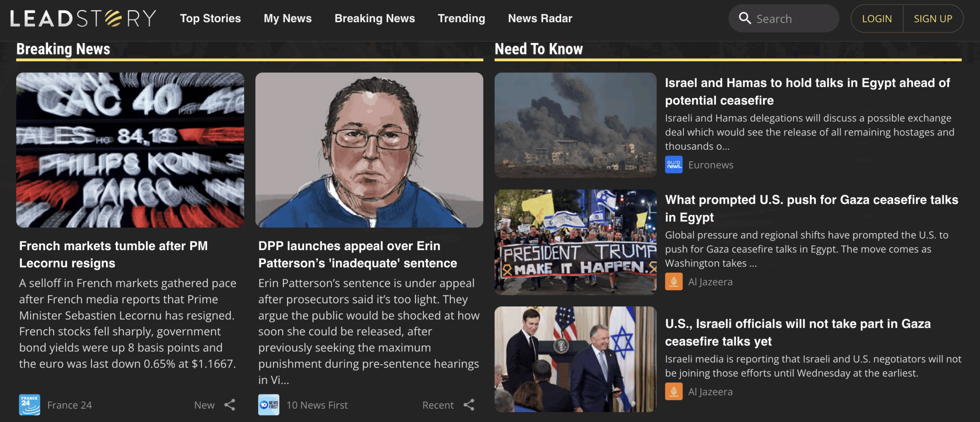Click the Euronews source logo

point(674,165)
